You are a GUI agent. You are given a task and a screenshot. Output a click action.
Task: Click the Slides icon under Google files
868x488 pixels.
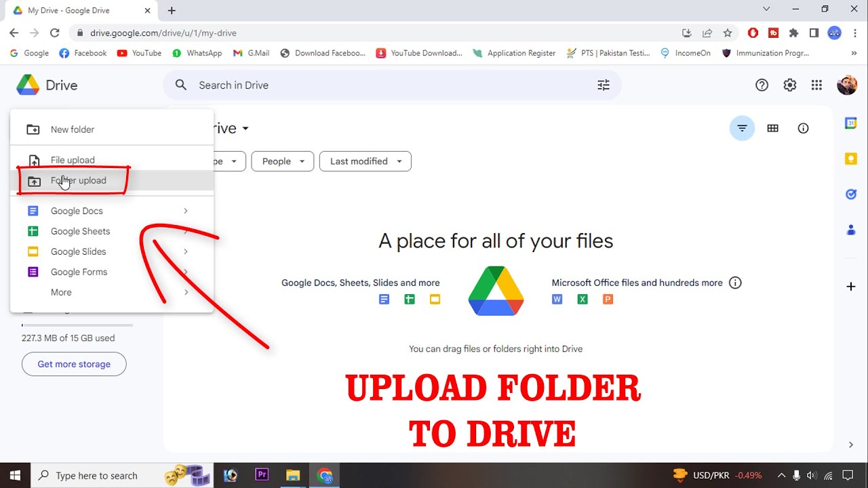pos(435,299)
